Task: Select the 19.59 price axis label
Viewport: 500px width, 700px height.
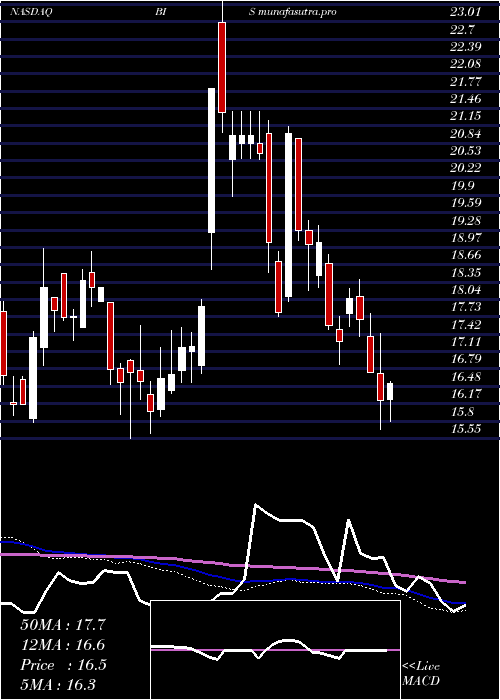Action: coord(466,203)
